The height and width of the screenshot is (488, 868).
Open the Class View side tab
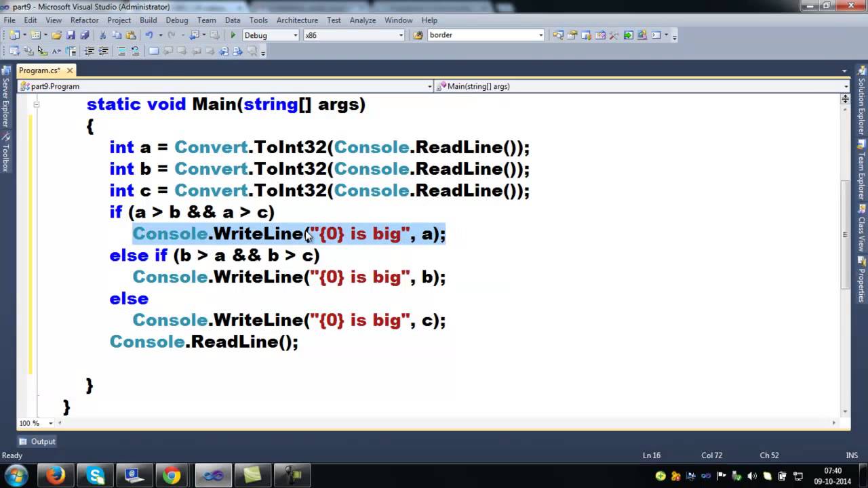pyautogui.click(x=862, y=228)
